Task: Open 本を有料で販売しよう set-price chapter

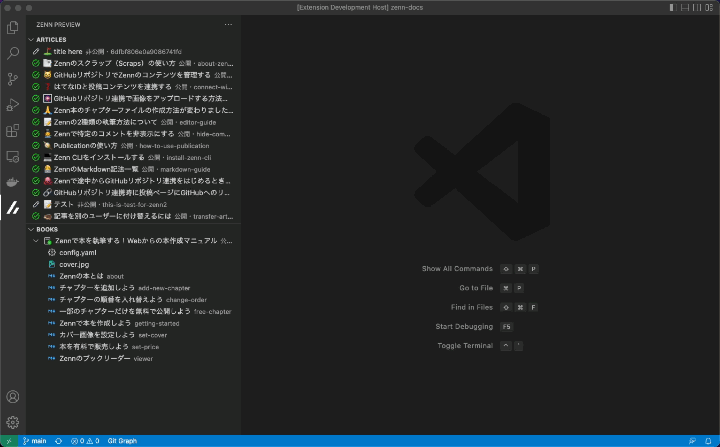Action: point(134,347)
